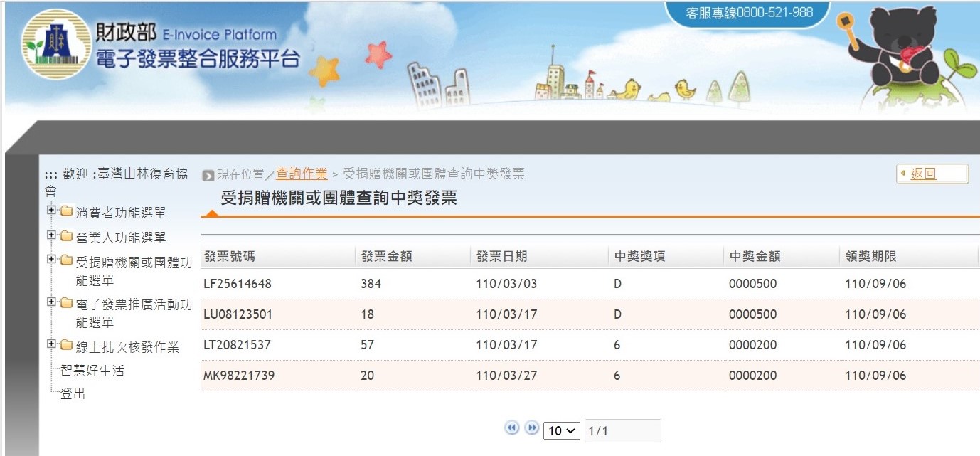Click prize amount 0000200 in LT20821537 row
980x456 pixels.
(752, 345)
